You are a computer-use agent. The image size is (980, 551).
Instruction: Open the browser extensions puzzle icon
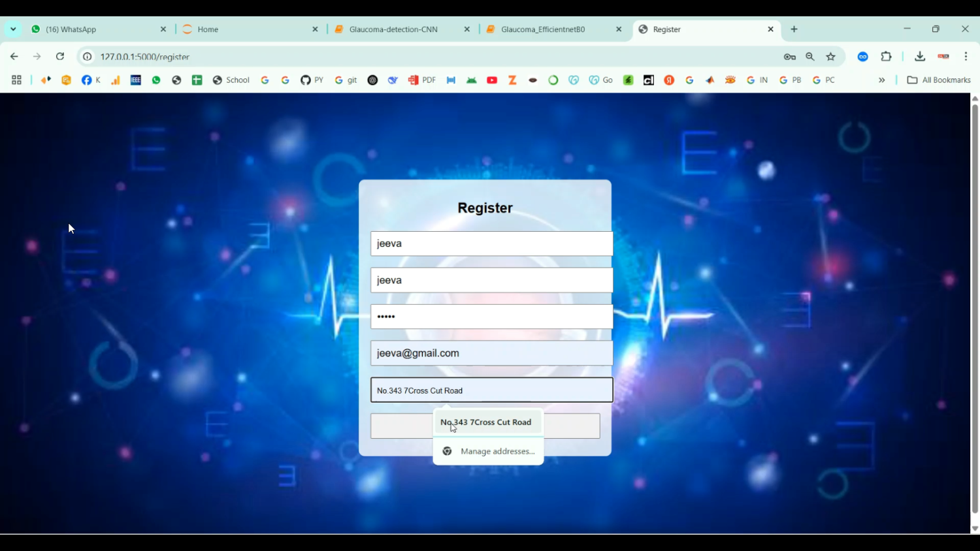(886, 57)
